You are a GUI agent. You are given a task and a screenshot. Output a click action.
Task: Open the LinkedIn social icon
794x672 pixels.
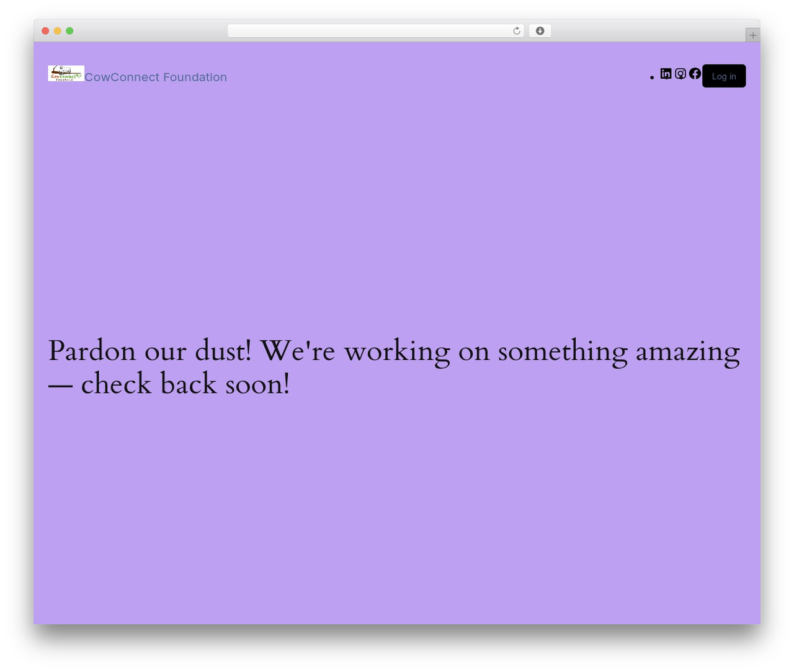pos(666,74)
